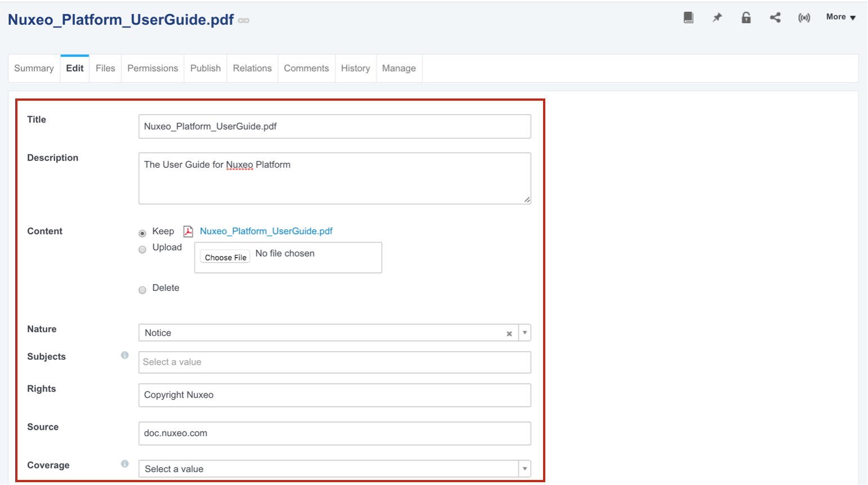
Task: Click the follow notifications broadcast icon
Action: 804,18
